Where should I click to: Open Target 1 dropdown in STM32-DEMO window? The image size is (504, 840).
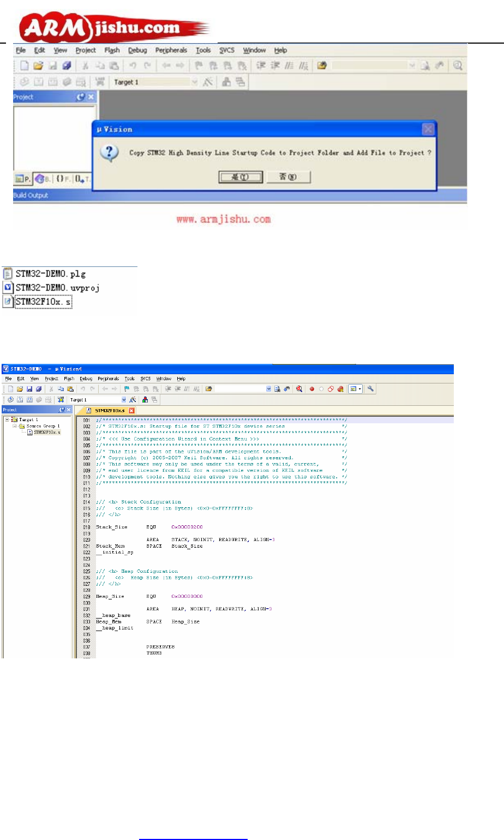pos(124,400)
